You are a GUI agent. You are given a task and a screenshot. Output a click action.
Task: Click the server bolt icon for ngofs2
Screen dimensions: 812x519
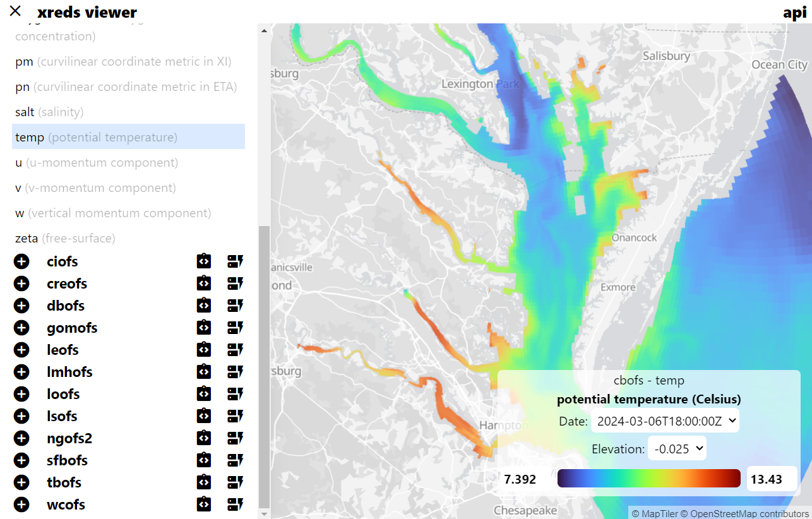coord(236,438)
